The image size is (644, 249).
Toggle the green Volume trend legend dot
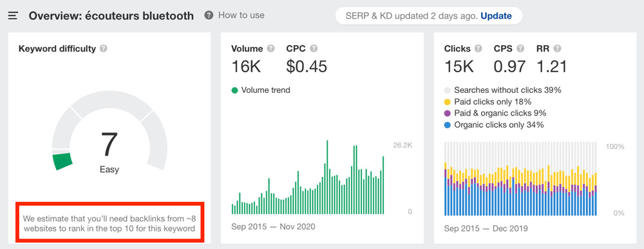coord(234,90)
